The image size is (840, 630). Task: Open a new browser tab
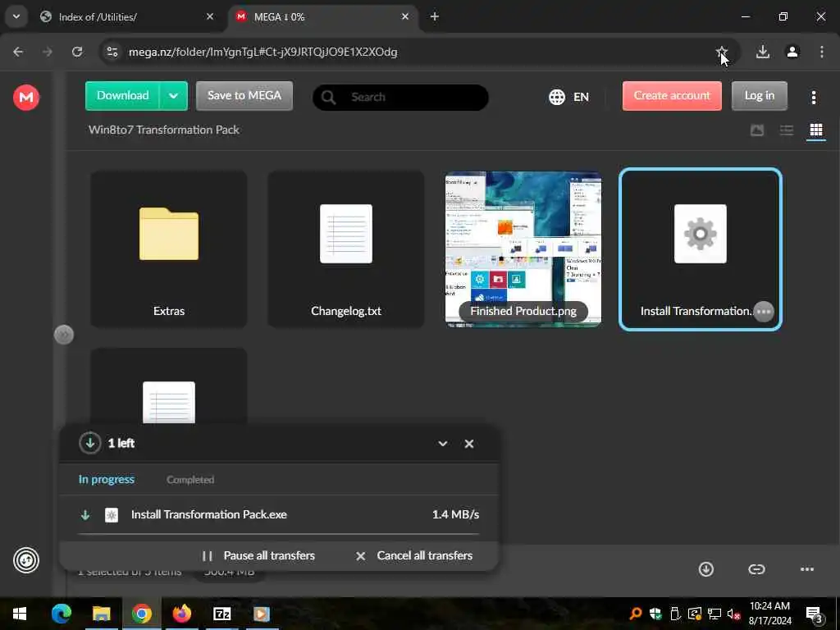[435, 16]
